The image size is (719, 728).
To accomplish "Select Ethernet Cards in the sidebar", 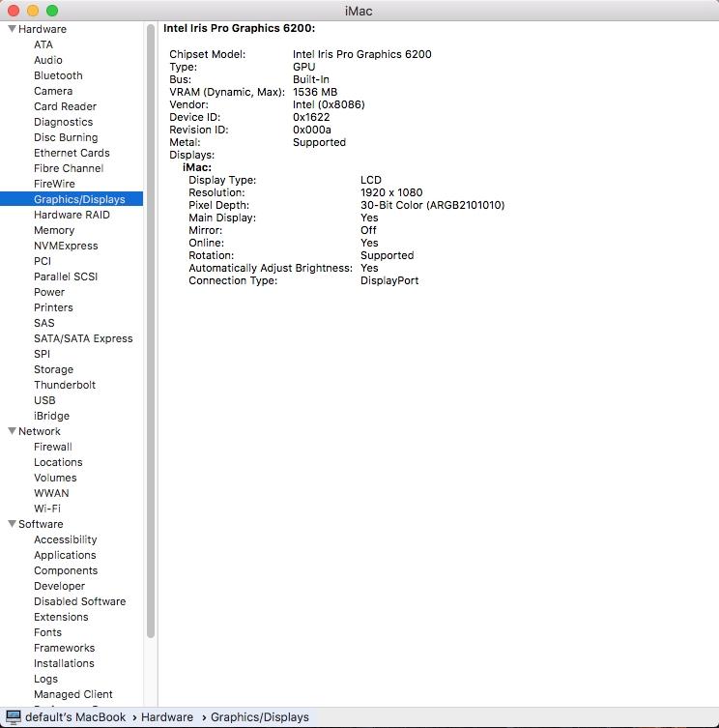I will tap(72, 153).
